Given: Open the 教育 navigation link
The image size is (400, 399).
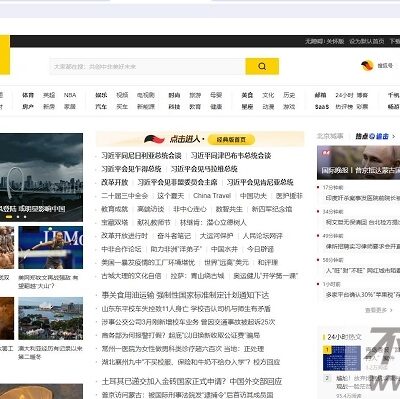Looking at the screenshot, I should point(195,107).
